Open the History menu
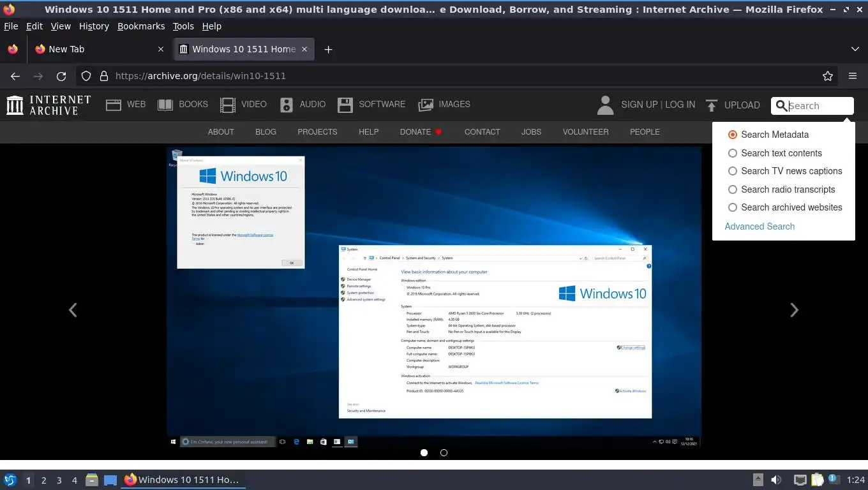 (94, 26)
